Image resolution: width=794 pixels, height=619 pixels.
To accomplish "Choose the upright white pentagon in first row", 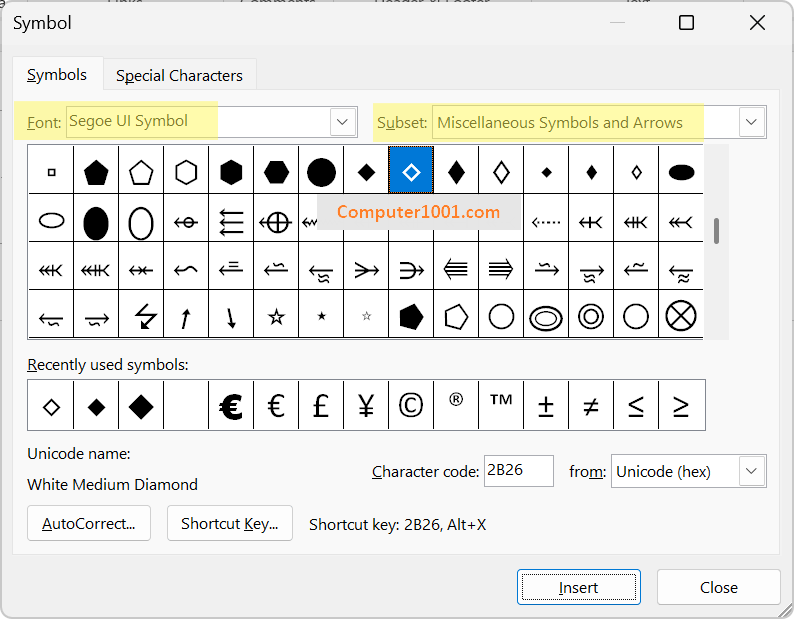I will [141, 172].
